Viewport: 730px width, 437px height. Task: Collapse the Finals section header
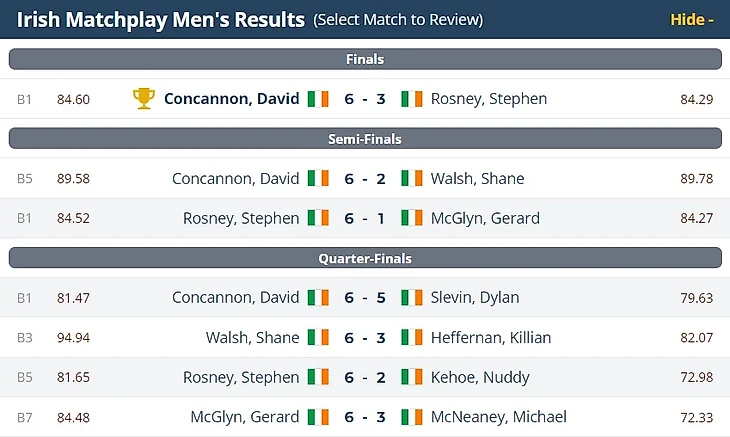tap(364, 59)
